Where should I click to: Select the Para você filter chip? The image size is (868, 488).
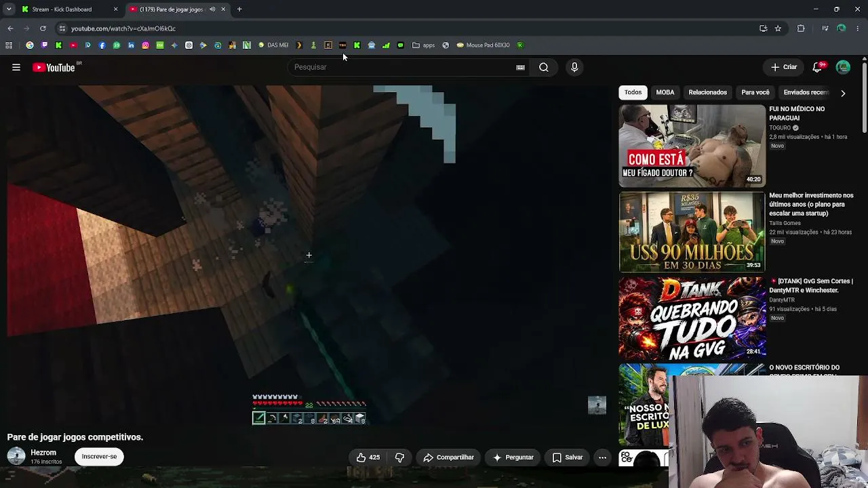point(755,92)
